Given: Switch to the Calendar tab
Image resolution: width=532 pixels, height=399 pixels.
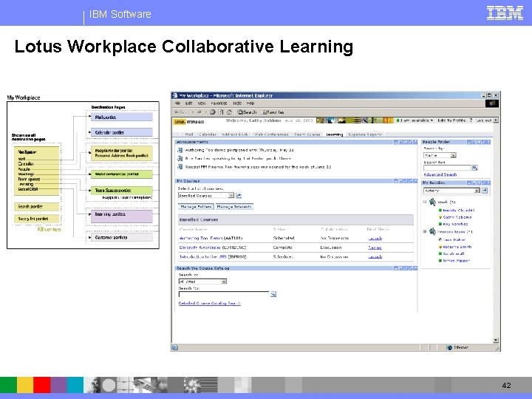Looking at the screenshot, I should pyautogui.click(x=208, y=134).
